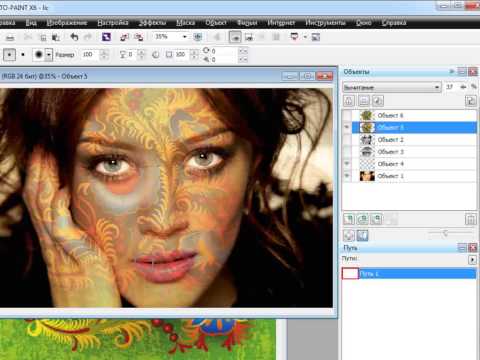Click the Redo arrow icon

(88, 37)
